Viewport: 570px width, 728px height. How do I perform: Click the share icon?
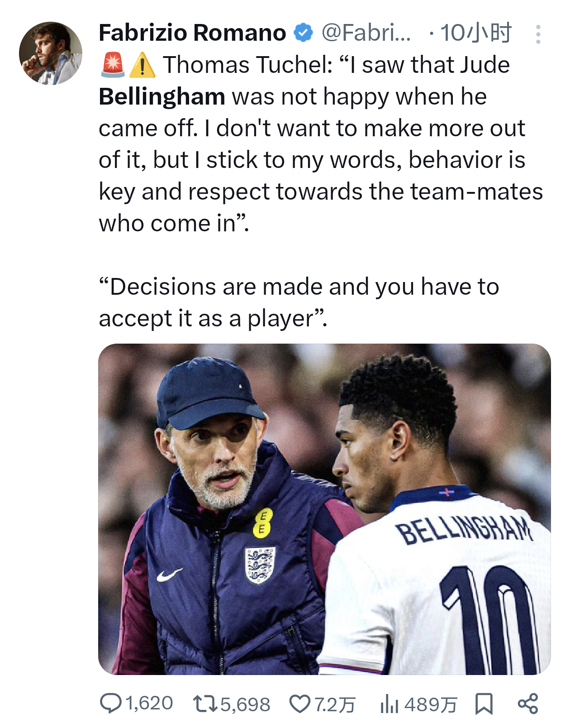click(x=527, y=704)
